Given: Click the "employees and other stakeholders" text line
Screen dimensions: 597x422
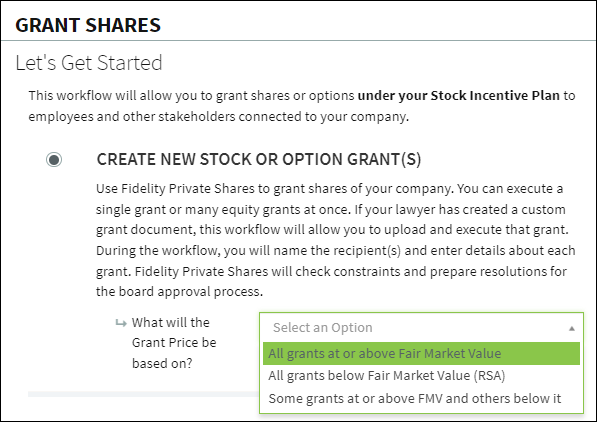Looking at the screenshot, I should point(219,117).
